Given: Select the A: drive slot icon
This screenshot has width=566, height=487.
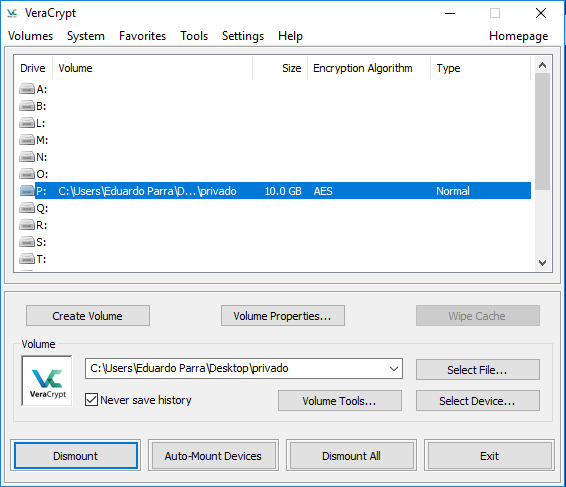Looking at the screenshot, I should 27,88.
